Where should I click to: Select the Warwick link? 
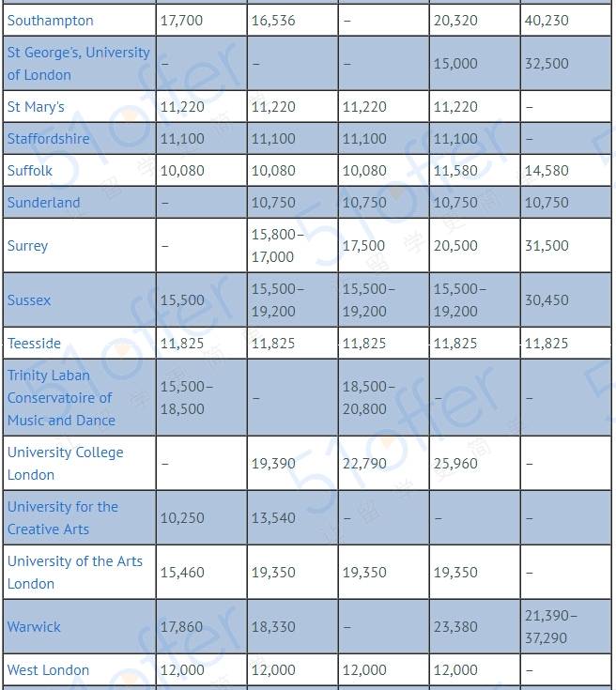[34, 627]
